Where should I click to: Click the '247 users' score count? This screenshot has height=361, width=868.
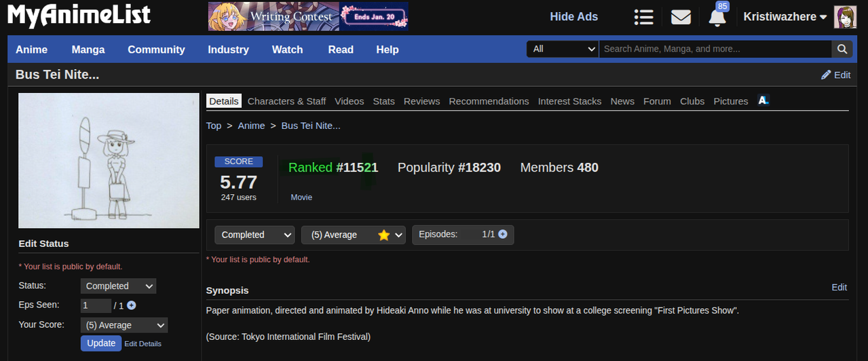click(239, 197)
